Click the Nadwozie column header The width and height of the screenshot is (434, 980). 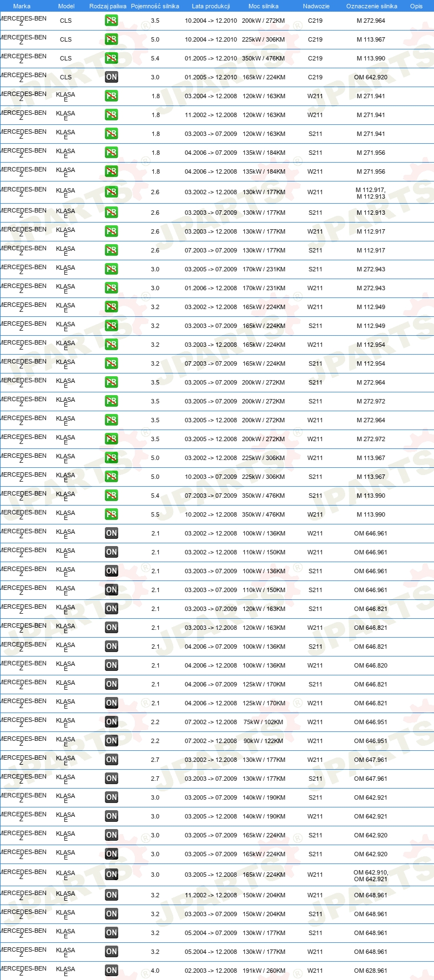(x=316, y=6)
